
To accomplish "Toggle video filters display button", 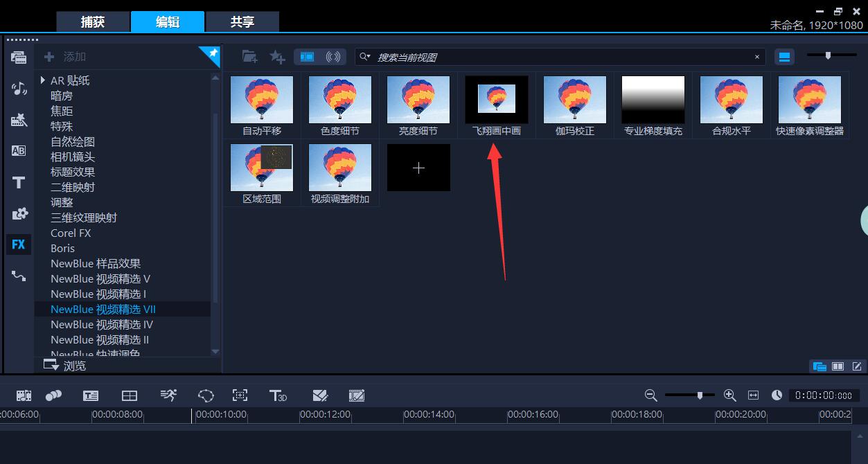I will tap(307, 57).
